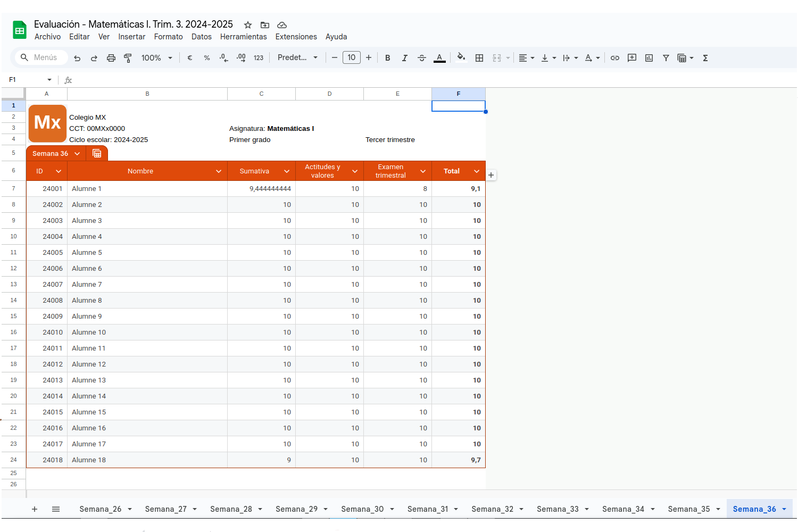Image resolution: width=798 pixels, height=532 pixels.
Task: Select the Alumne 18 name cell
Action: (147, 460)
